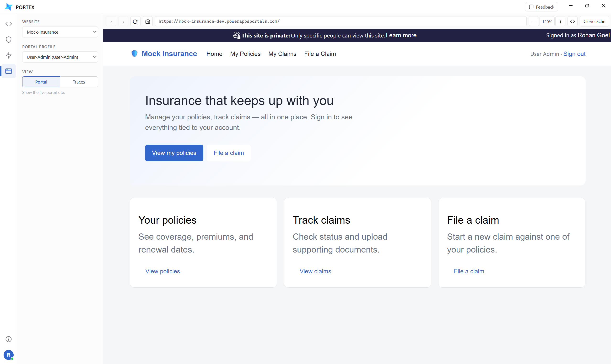This screenshot has width=611, height=364.
Task: Zoom in with the plus button
Action: (x=560, y=21)
